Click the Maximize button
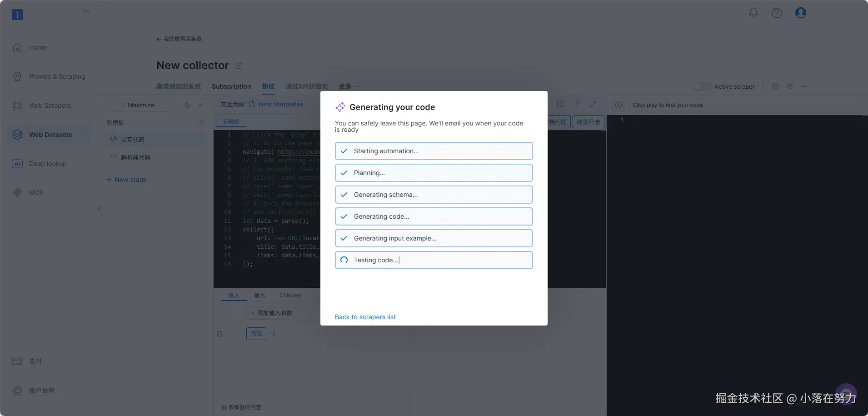This screenshot has height=416, width=868. tap(138, 105)
